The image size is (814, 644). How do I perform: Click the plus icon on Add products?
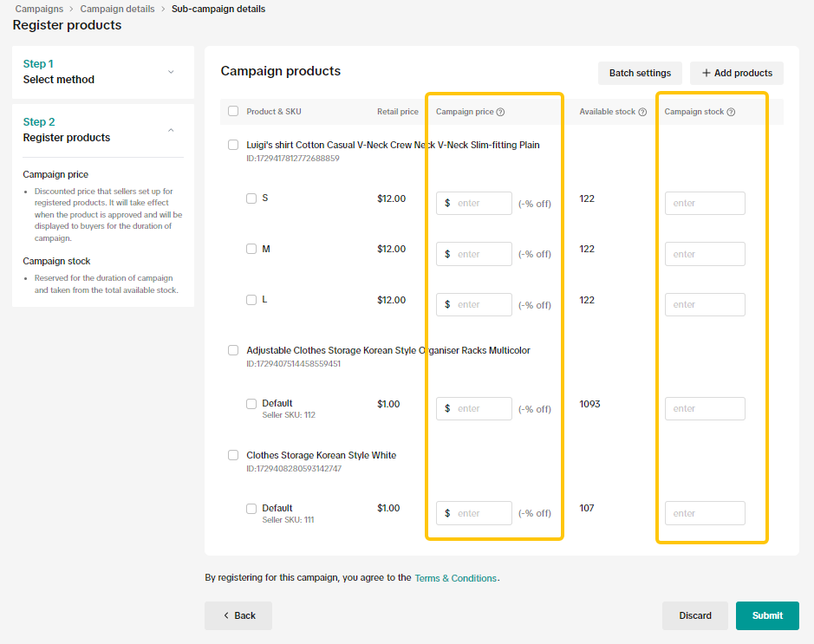[707, 73]
